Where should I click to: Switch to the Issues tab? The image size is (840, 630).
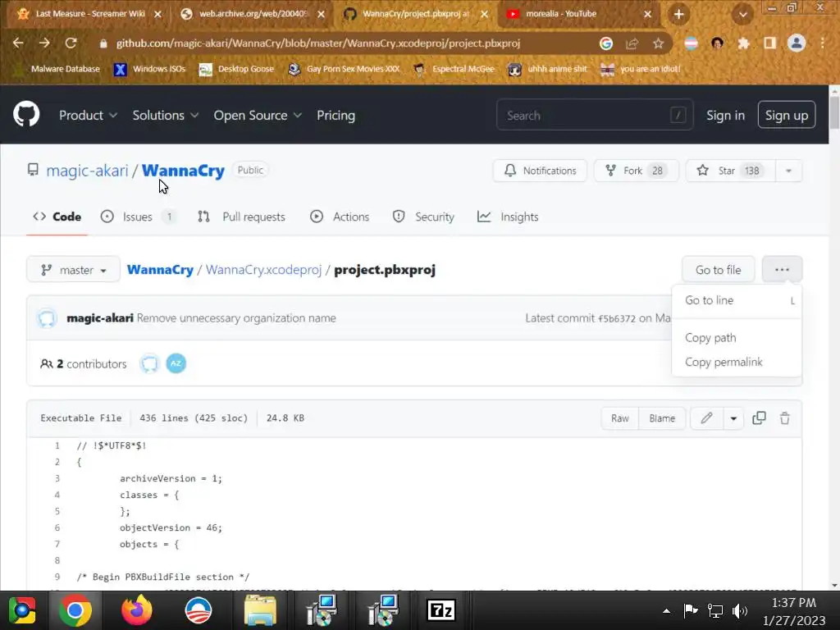138,217
